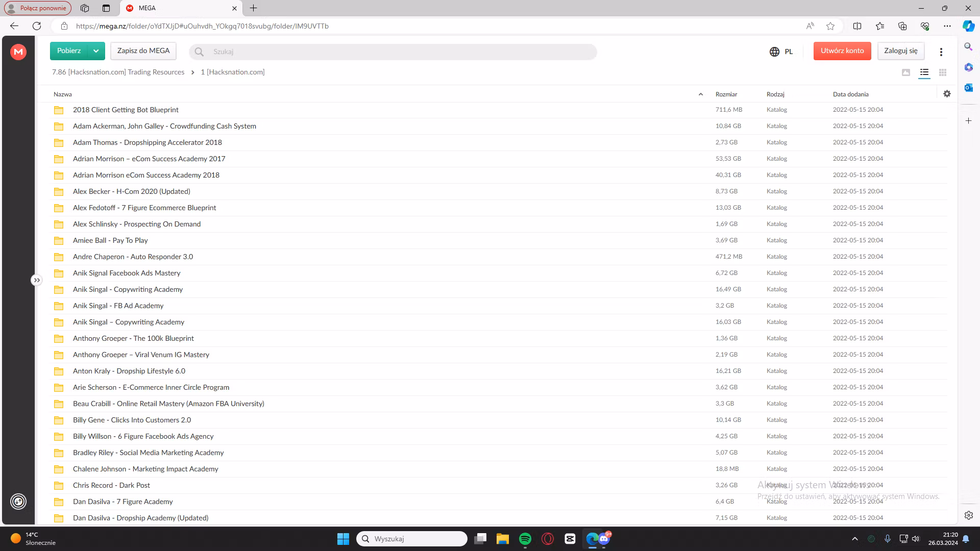Sort by the Data dodania column header
Viewport: 980px width, 551px height.
click(851, 94)
